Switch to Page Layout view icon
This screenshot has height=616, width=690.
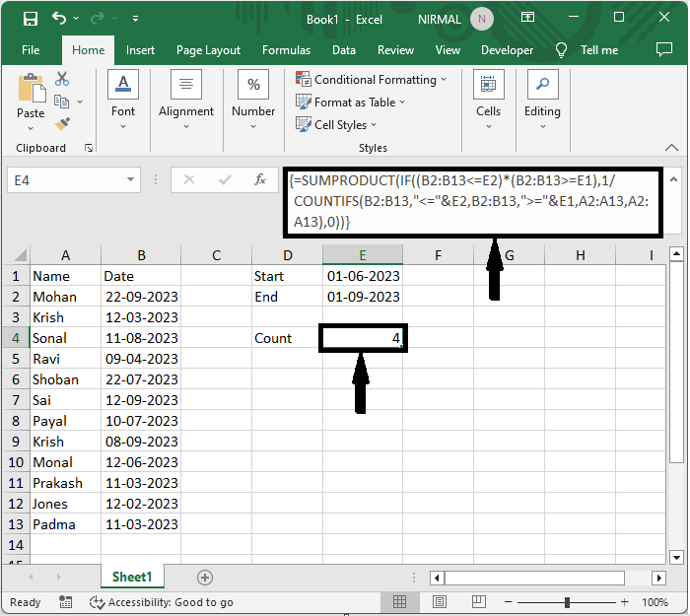[440, 601]
